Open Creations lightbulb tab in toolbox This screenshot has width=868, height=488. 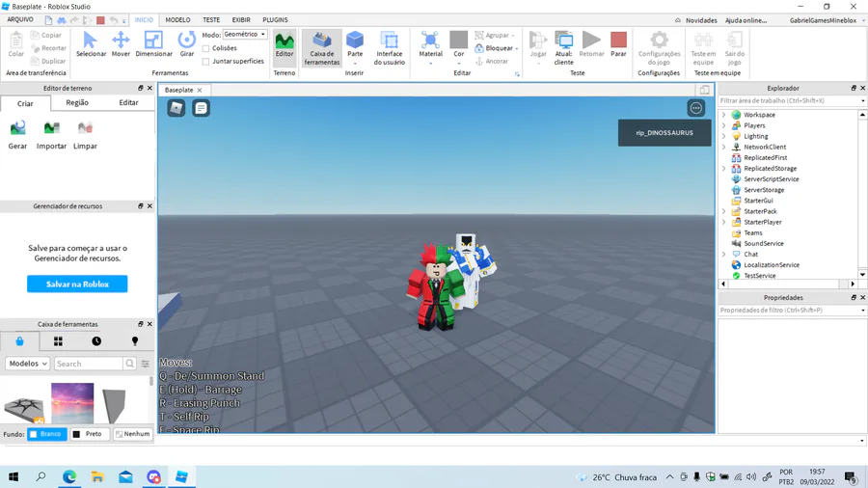[x=134, y=341]
